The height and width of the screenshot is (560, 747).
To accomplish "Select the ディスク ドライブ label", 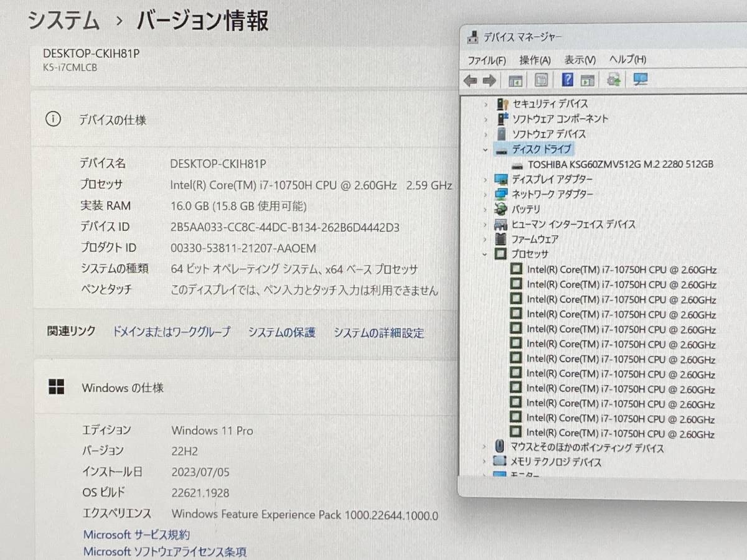I will click(542, 149).
